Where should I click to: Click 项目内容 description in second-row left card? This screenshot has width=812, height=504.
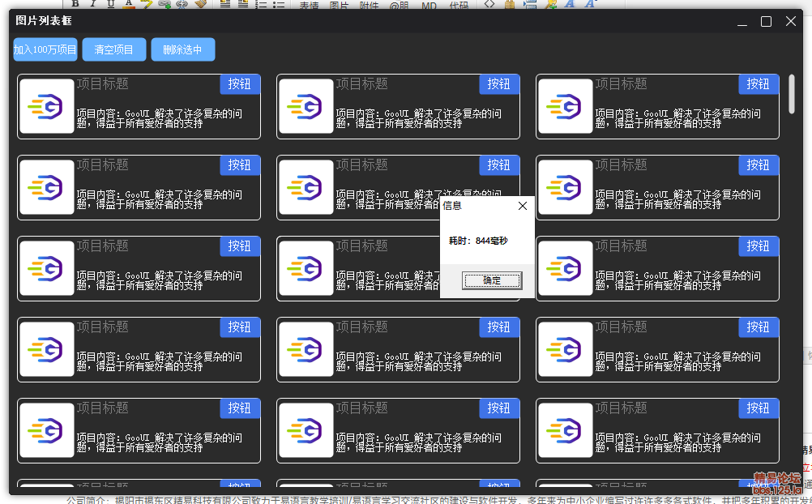coord(159,199)
